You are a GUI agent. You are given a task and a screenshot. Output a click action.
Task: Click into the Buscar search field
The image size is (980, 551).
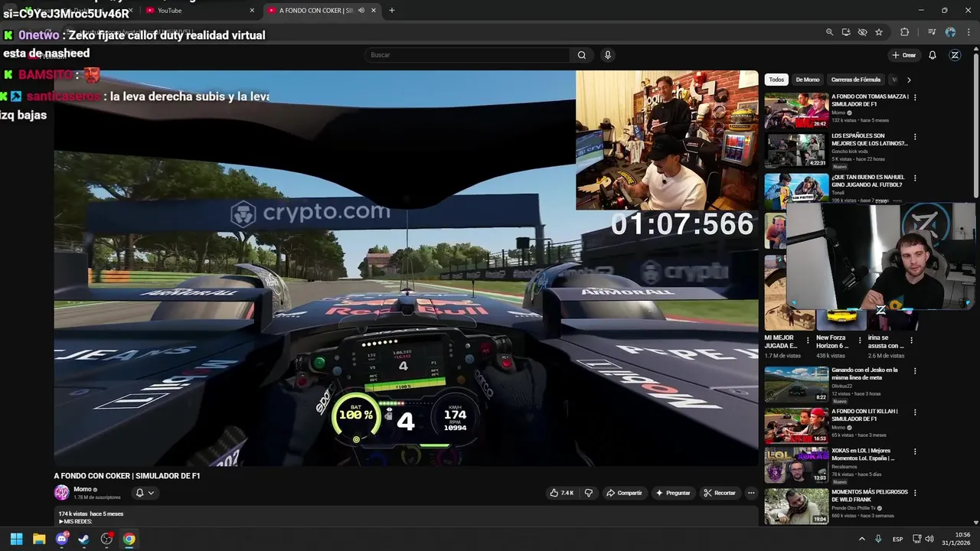point(467,55)
